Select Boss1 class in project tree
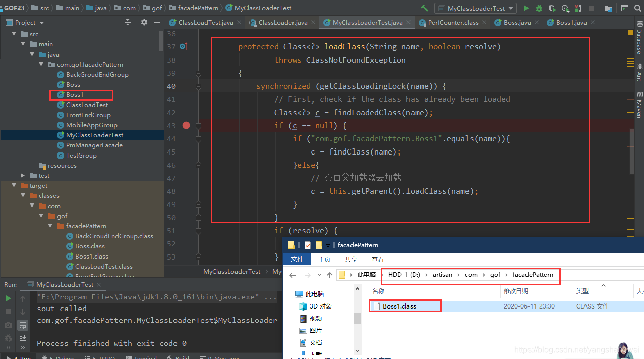 [74, 95]
